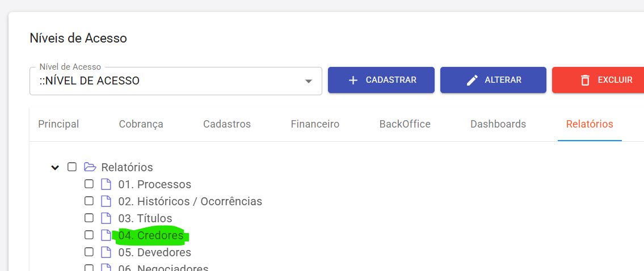This screenshot has height=271, width=644.
Task: Click the file icon for 02. Históricos / Ocorrências
Action: tap(106, 201)
